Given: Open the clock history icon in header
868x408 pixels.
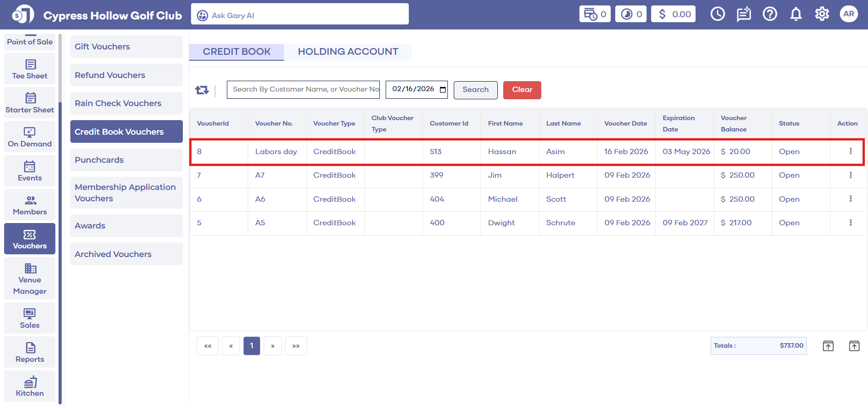Looking at the screenshot, I should point(717,15).
